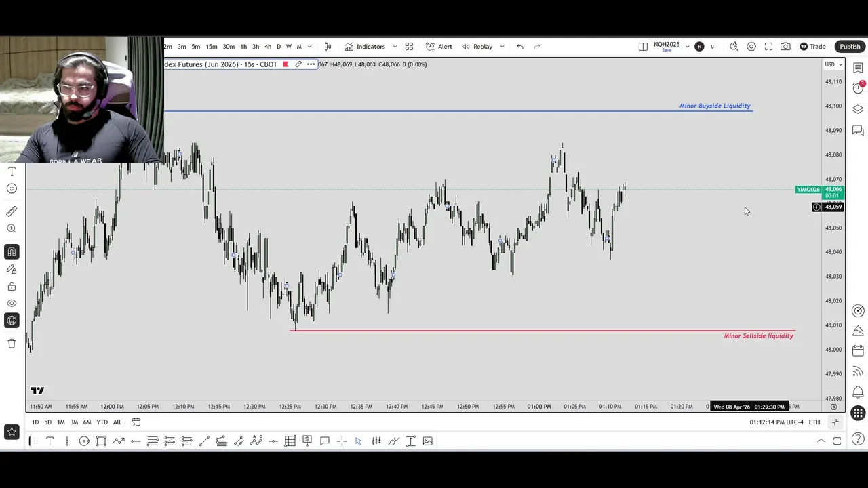Image resolution: width=868 pixels, height=488 pixels.
Task: Expand the Replay options dropdown arrow
Action: pyautogui.click(x=502, y=47)
